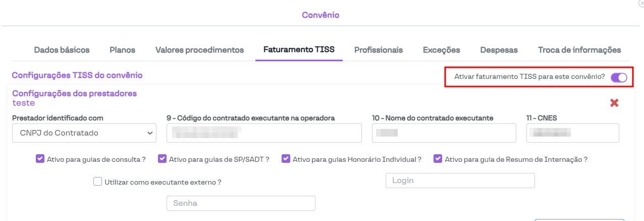The image size is (644, 221).
Task: Go to Troca de informações tab
Action: pyautogui.click(x=579, y=50)
